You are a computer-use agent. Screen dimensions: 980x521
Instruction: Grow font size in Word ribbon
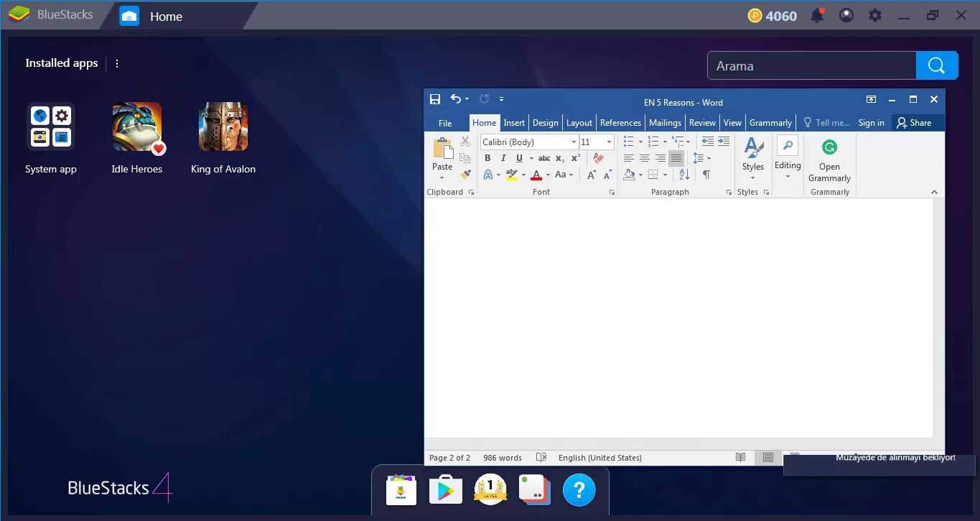point(592,175)
